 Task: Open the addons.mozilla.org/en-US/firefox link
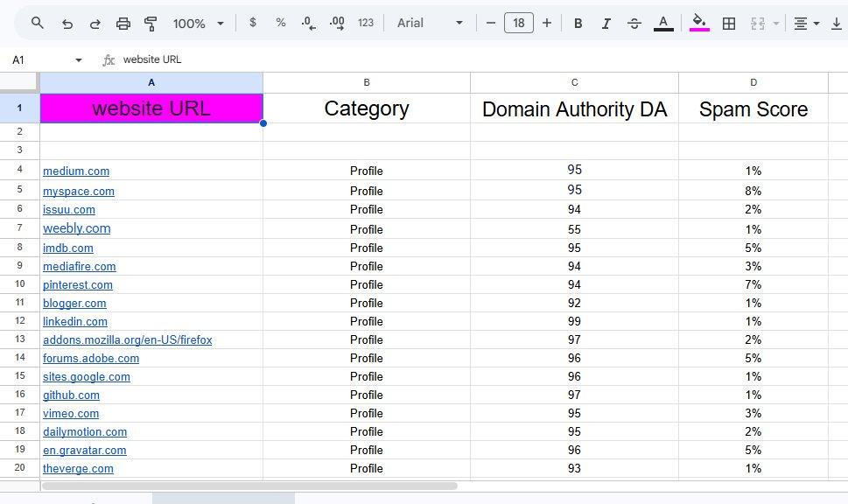pyautogui.click(x=128, y=340)
